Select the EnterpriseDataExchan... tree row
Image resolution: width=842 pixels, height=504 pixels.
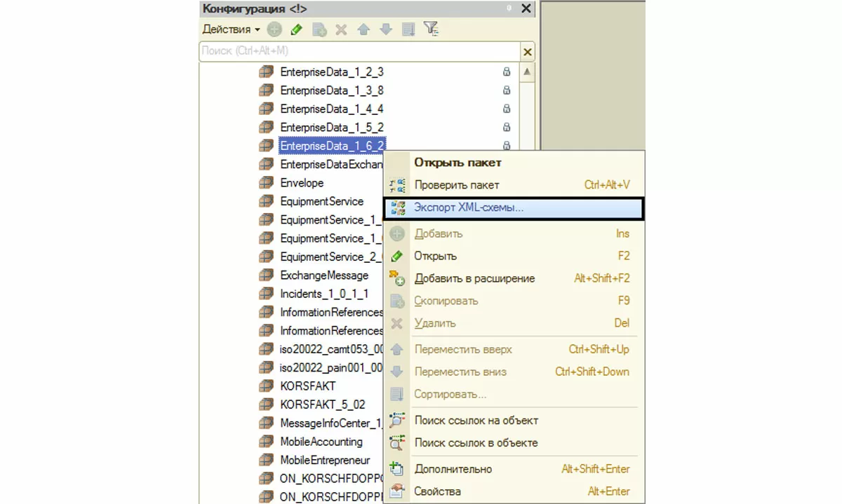(x=331, y=164)
